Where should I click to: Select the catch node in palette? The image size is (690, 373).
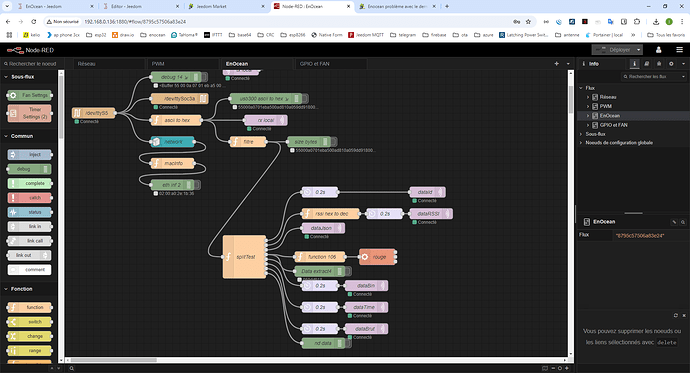coord(29,198)
